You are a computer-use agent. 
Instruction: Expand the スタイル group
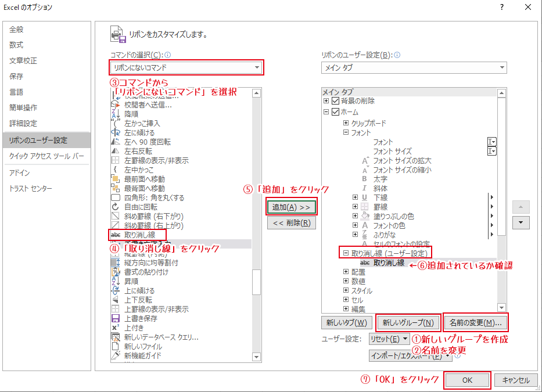coord(346,290)
